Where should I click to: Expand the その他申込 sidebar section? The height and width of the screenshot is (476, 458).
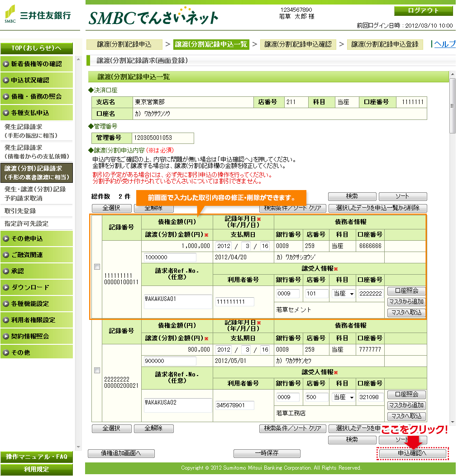[37, 238]
